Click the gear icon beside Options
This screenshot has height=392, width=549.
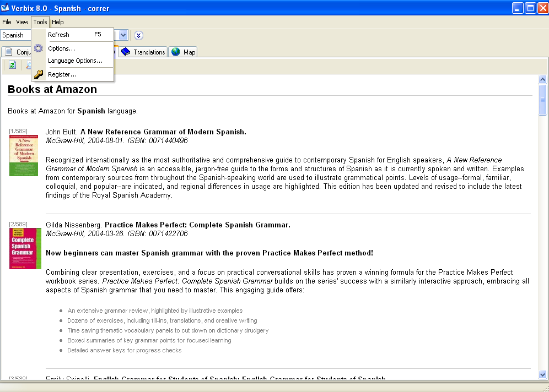coord(39,48)
